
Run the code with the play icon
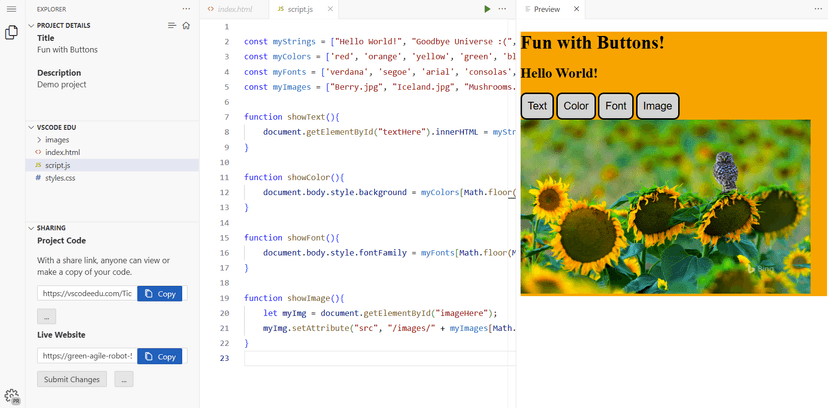[x=487, y=9]
